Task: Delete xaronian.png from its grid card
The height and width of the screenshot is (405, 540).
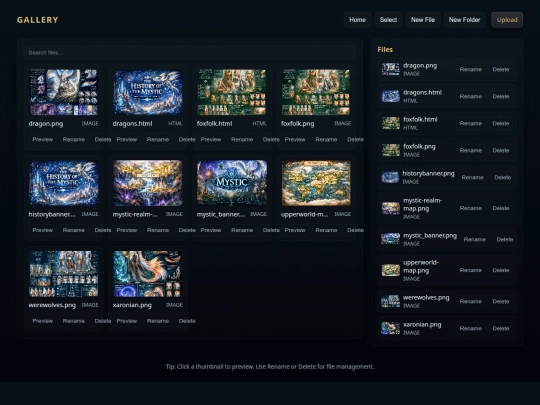Action: coord(187,321)
